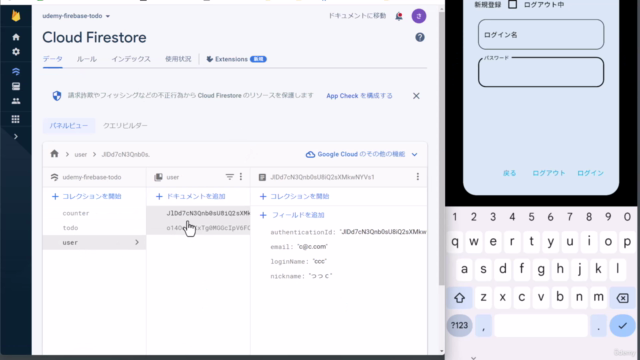The height and width of the screenshot is (360, 640).
Task: Click the nickname field
Action: [301, 276]
